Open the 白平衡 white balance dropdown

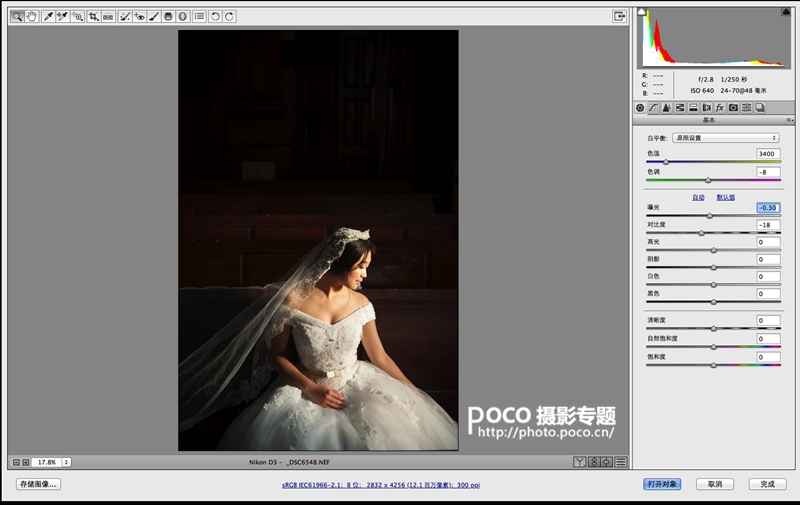tap(725, 138)
